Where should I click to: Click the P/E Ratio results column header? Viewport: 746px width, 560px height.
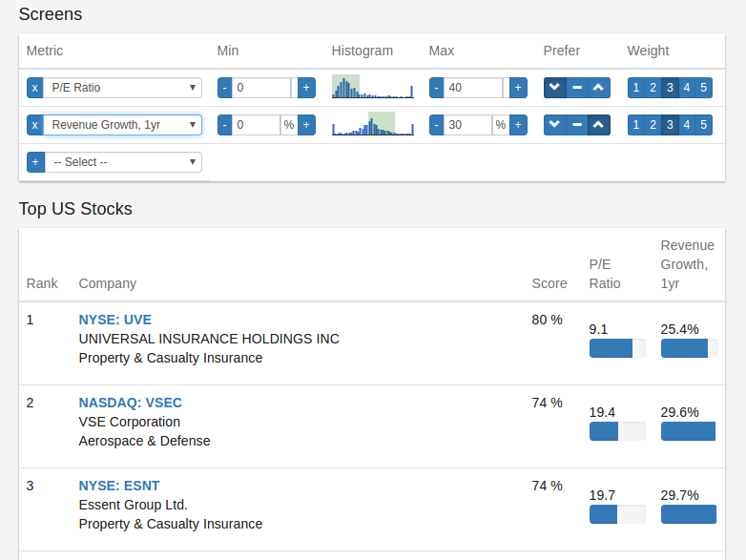(605, 274)
